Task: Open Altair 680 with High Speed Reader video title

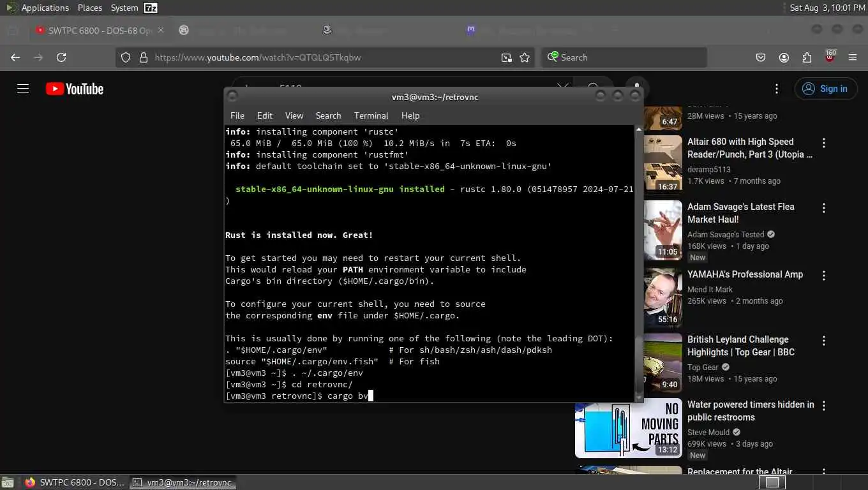Action: tap(750, 148)
